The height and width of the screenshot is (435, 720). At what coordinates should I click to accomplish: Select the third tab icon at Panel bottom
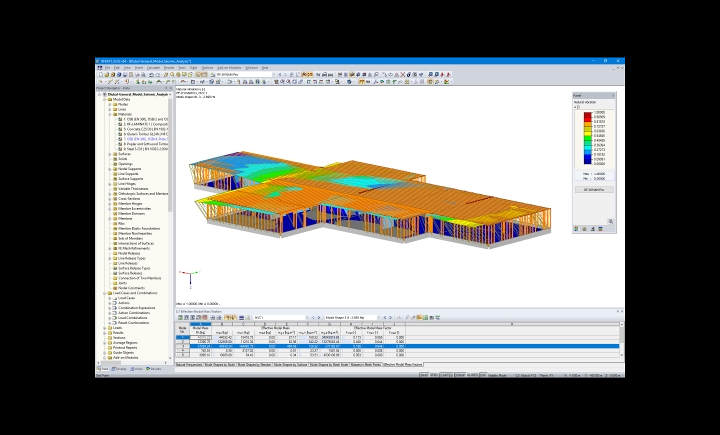(x=593, y=229)
